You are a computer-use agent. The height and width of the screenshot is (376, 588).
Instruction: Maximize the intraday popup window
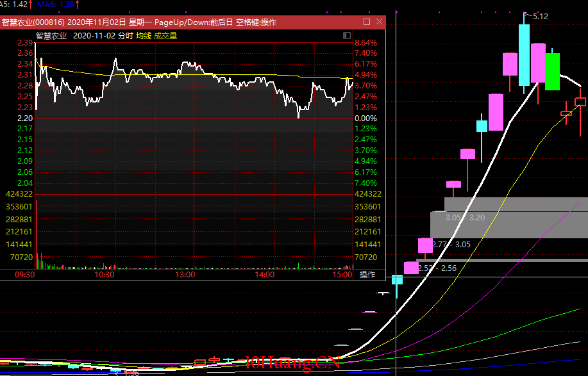(x=367, y=22)
